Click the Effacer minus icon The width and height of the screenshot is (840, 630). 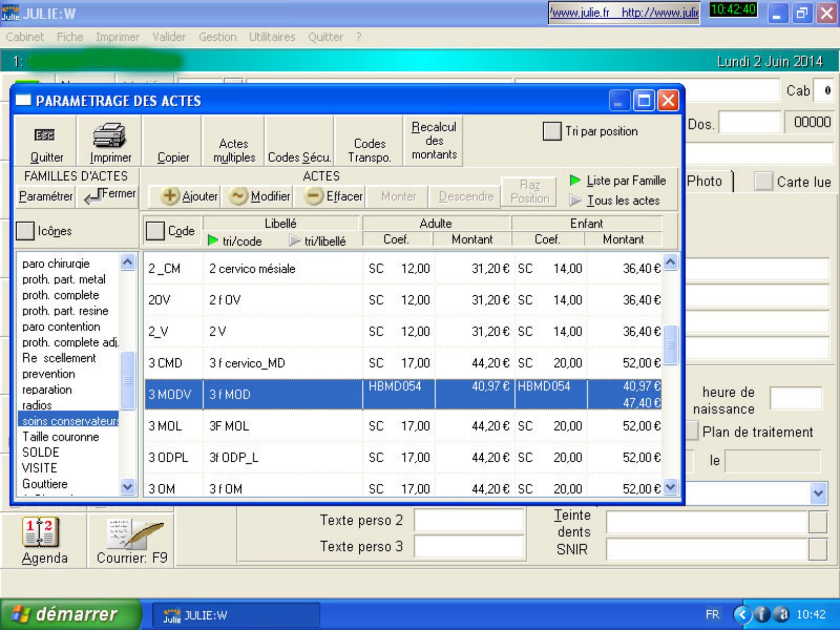(313, 196)
